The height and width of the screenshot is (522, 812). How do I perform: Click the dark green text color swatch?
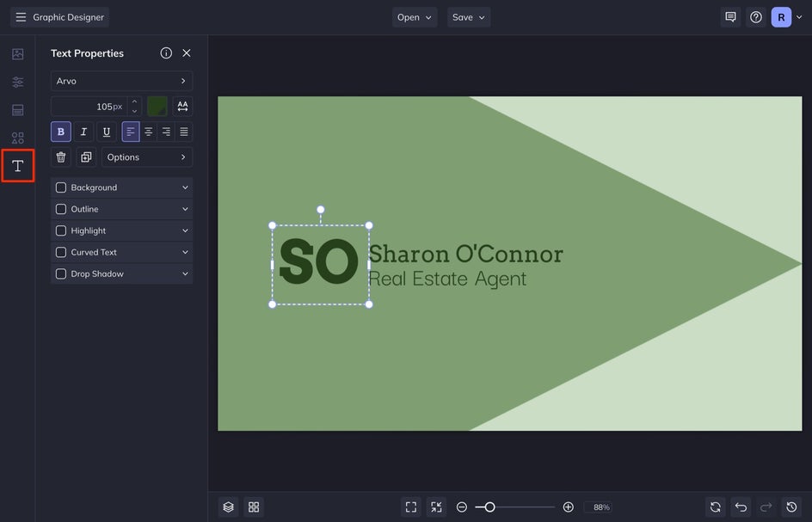click(x=157, y=107)
